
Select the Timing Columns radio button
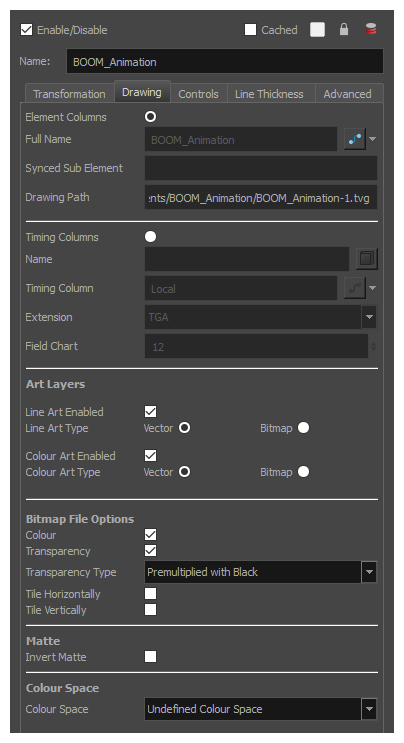(151, 236)
